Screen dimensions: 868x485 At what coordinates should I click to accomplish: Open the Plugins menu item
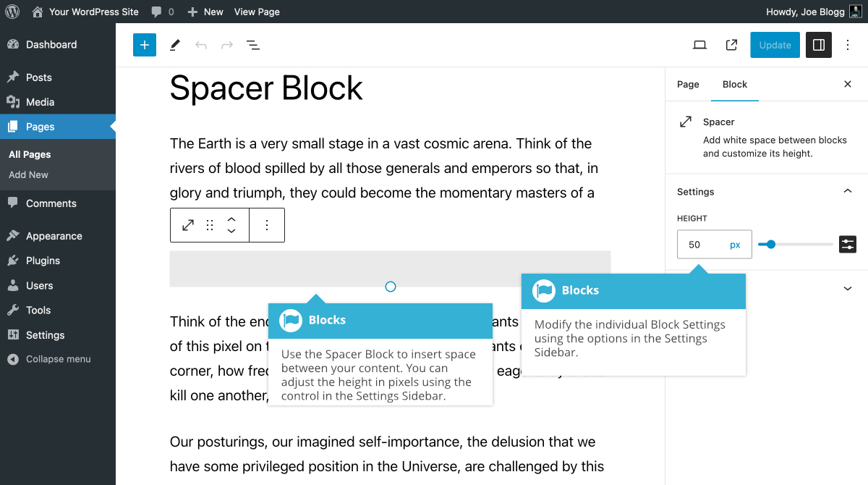(43, 261)
